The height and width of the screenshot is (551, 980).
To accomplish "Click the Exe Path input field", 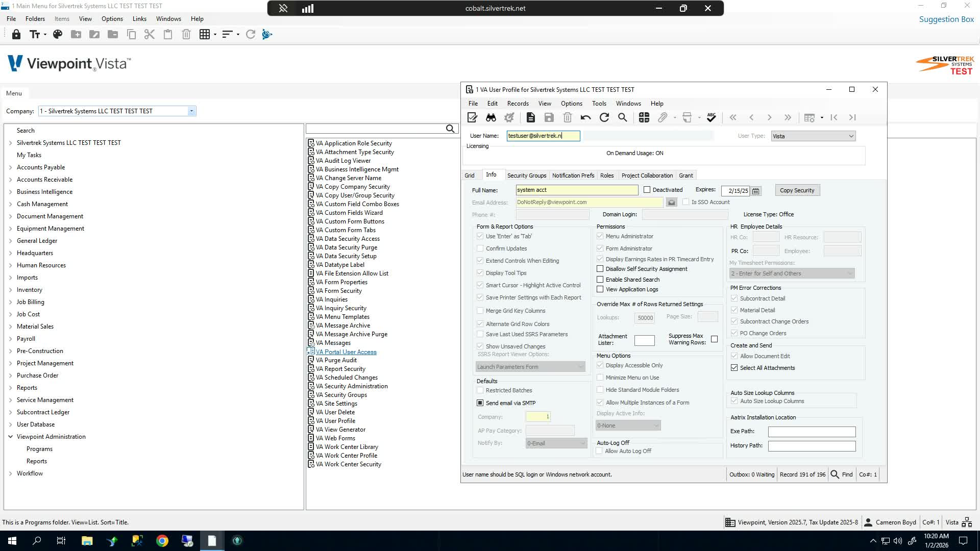I will pyautogui.click(x=812, y=432).
